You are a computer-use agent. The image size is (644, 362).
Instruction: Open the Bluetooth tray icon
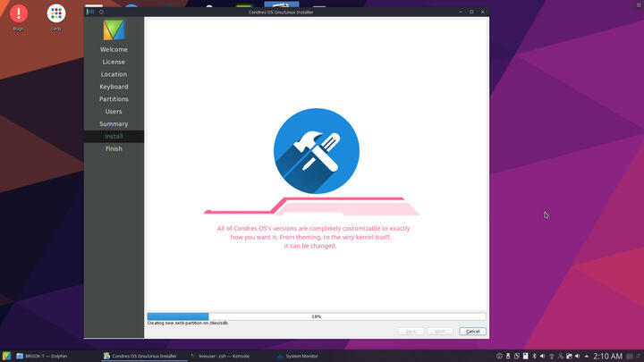534,356
